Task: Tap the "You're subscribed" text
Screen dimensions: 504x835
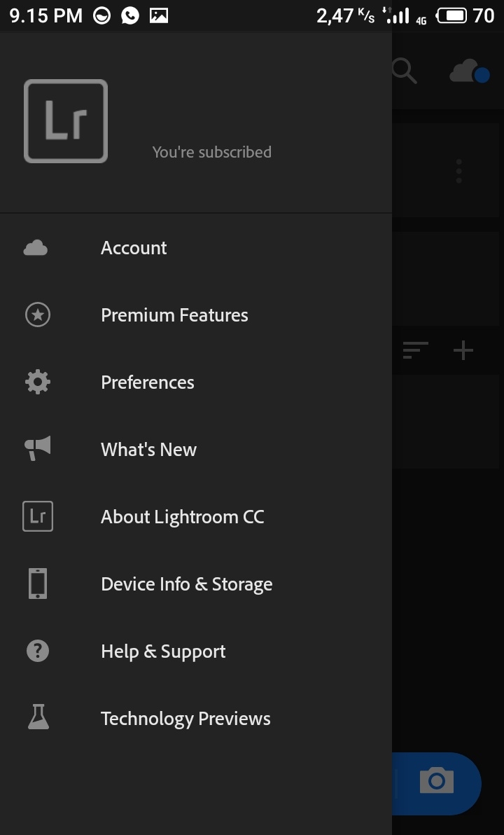Action: [212, 152]
